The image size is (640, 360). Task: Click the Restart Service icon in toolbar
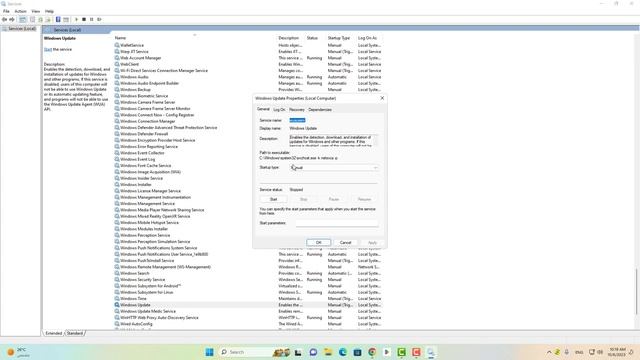click(99, 20)
